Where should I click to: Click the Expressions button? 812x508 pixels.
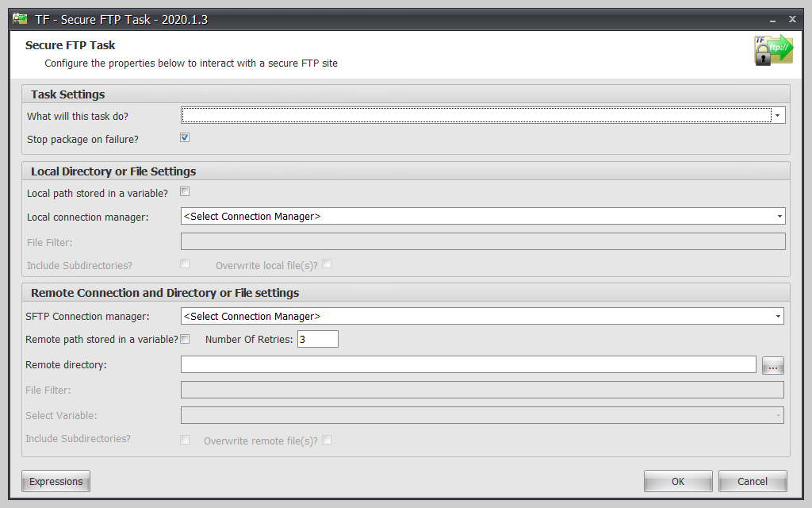point(56,481)
